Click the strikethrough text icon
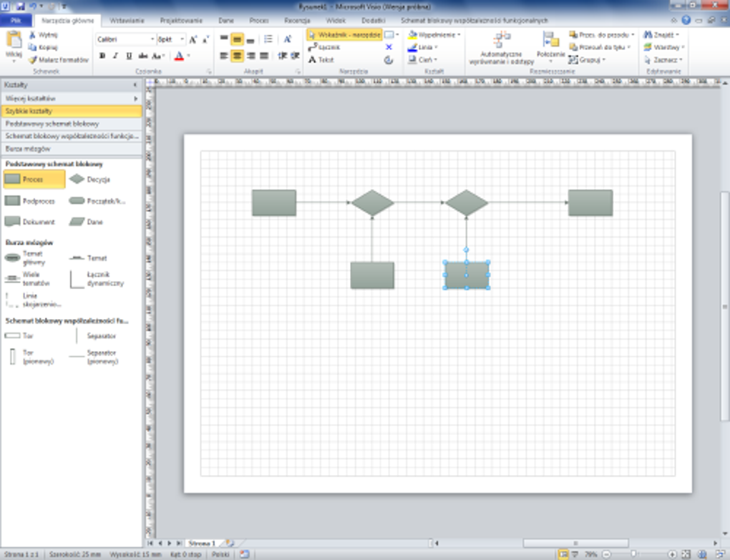 coord(143,56)
